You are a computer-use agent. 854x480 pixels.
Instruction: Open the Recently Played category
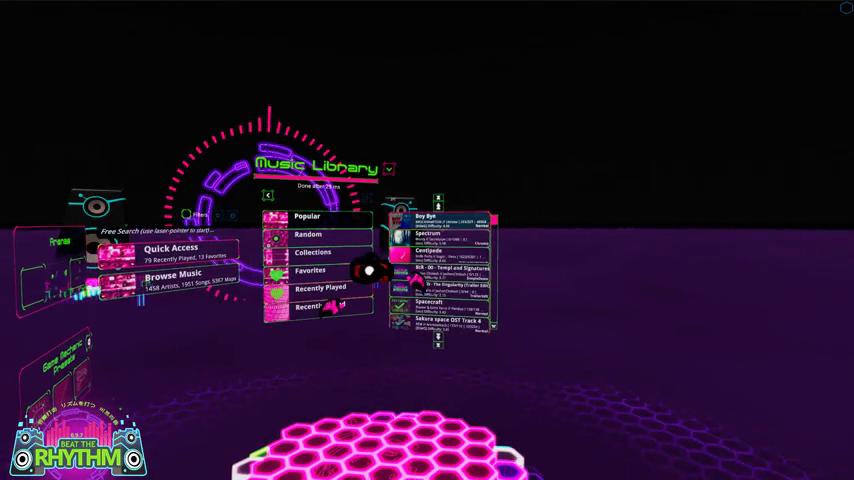pos(318,291)
